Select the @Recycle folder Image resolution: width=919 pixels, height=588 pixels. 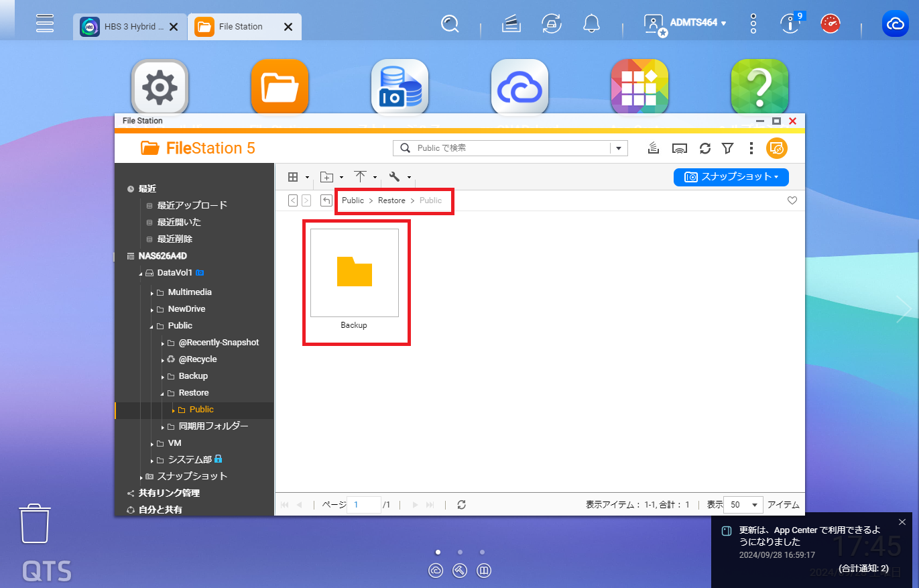198,359
